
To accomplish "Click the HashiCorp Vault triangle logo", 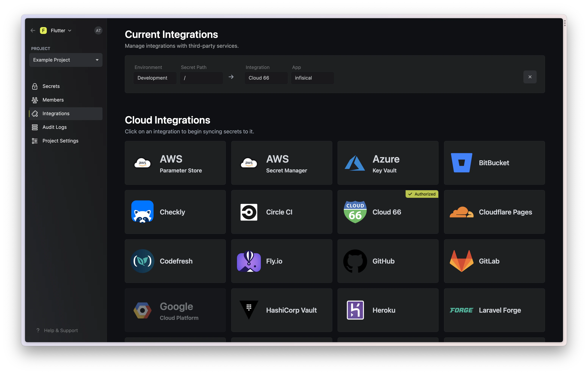I will [249, 310].
